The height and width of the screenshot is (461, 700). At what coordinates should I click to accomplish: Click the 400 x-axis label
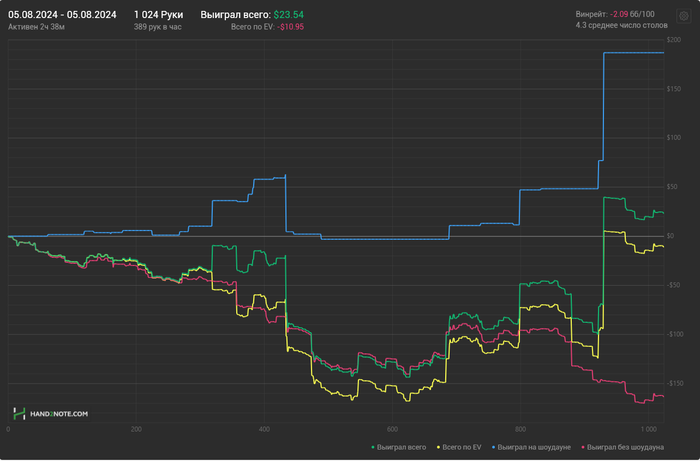pyautogui.click(x=264, y=429)
